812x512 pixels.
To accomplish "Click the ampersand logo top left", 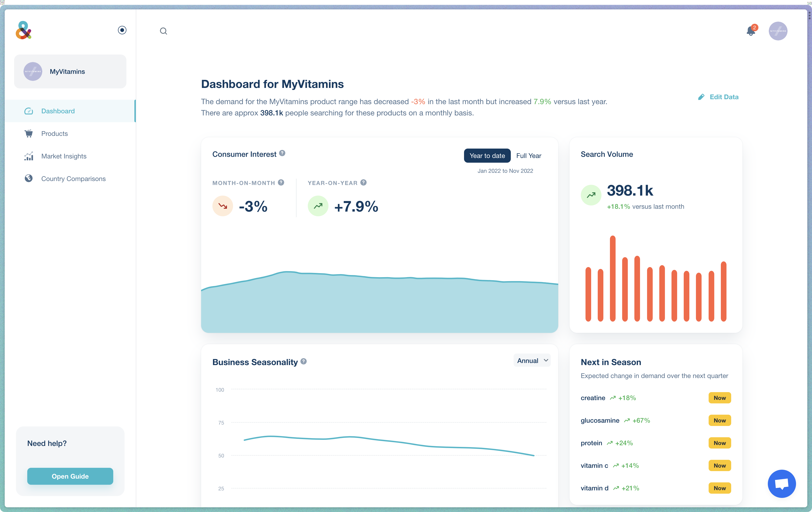I will pos(24,30).
